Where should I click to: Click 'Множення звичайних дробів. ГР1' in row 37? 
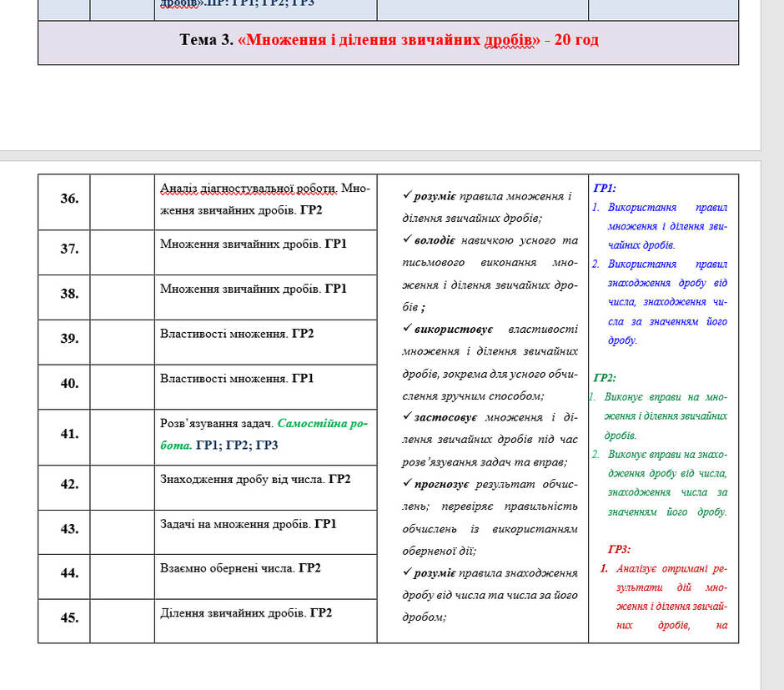pyautogui.click(x=253, y=244)
